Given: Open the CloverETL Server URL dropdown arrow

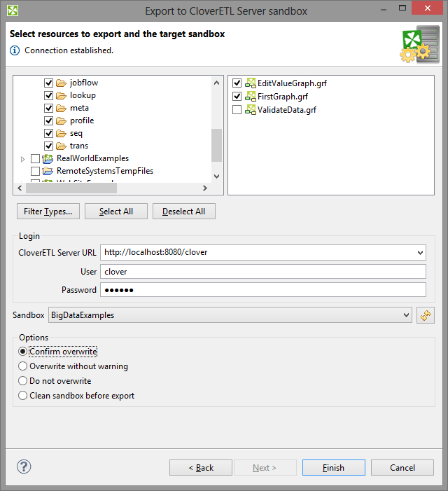Looking at the screenshot, I should pos(420,253).
